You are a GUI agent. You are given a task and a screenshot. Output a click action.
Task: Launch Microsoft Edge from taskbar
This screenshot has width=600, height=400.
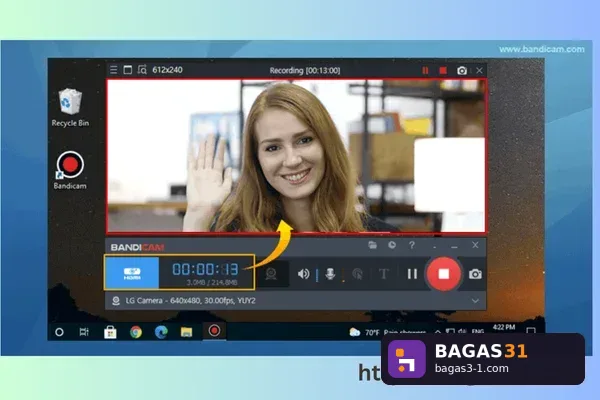(161, 332)
